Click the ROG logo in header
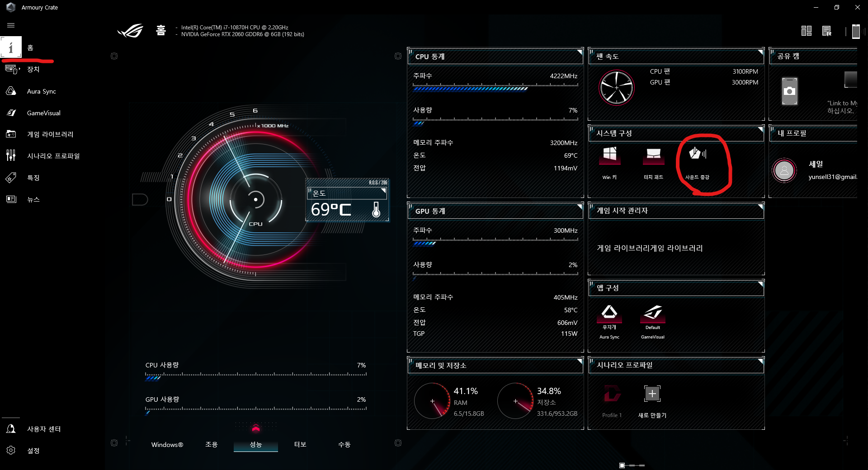 pyautogui.click(x=130, y=31)
